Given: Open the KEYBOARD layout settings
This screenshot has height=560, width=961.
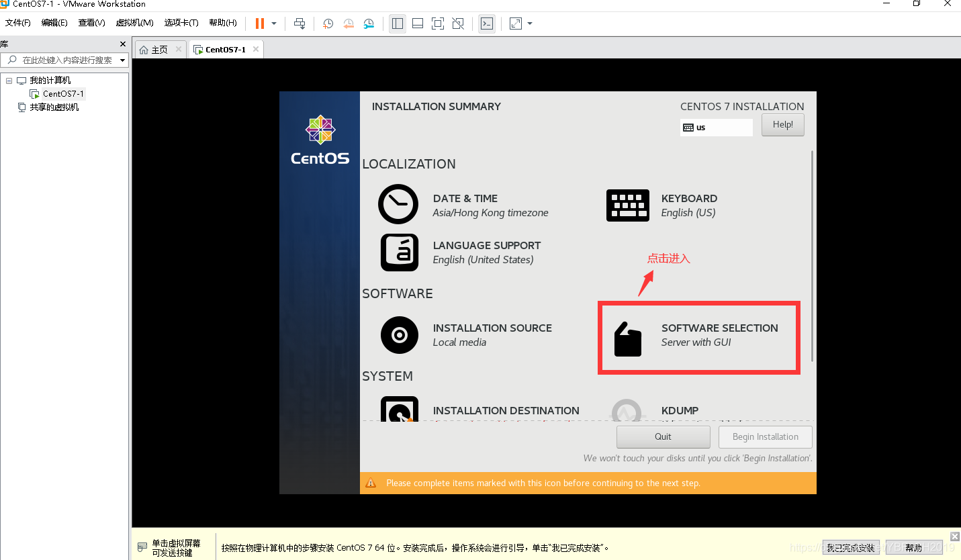Looking at the screenshot, I should [x=662, y=205].
